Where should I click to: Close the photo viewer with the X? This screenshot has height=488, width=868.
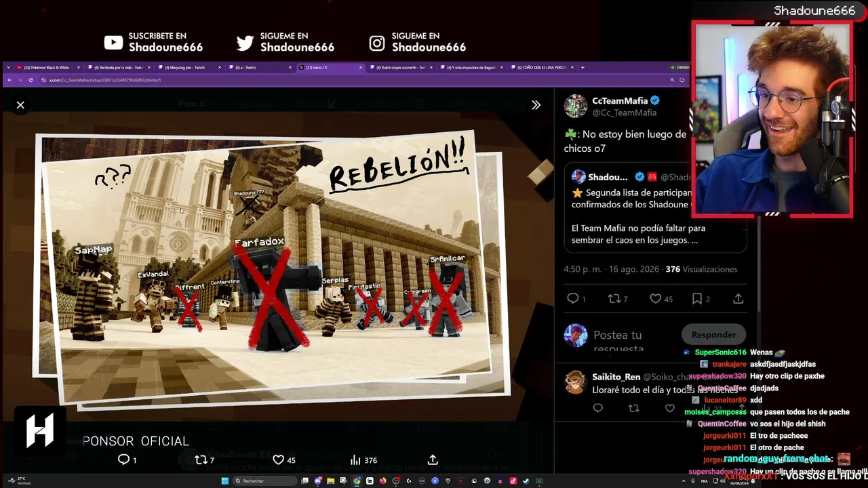pyautogui.click(x=20, y=105)
